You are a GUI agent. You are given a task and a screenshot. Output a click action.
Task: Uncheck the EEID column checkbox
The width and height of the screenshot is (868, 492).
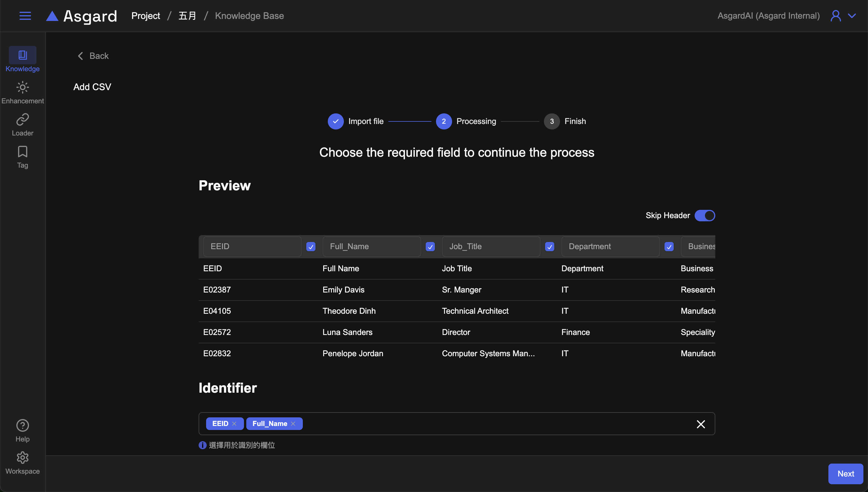(311, 247)
